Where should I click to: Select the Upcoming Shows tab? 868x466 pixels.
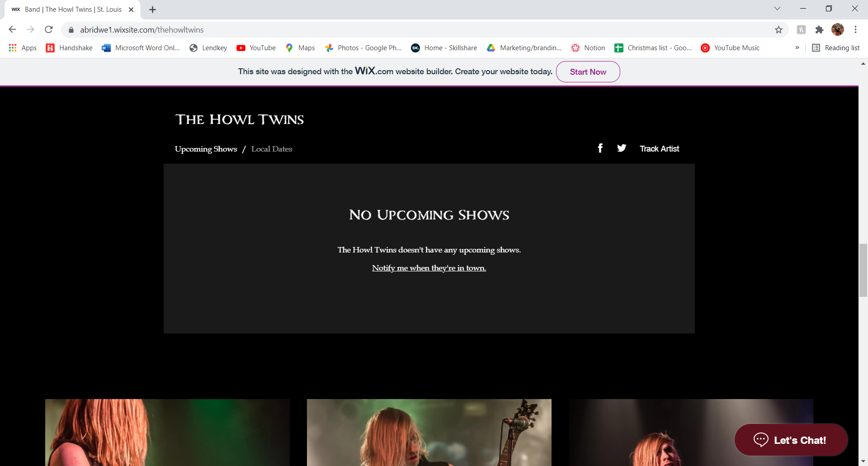[206, 149]
